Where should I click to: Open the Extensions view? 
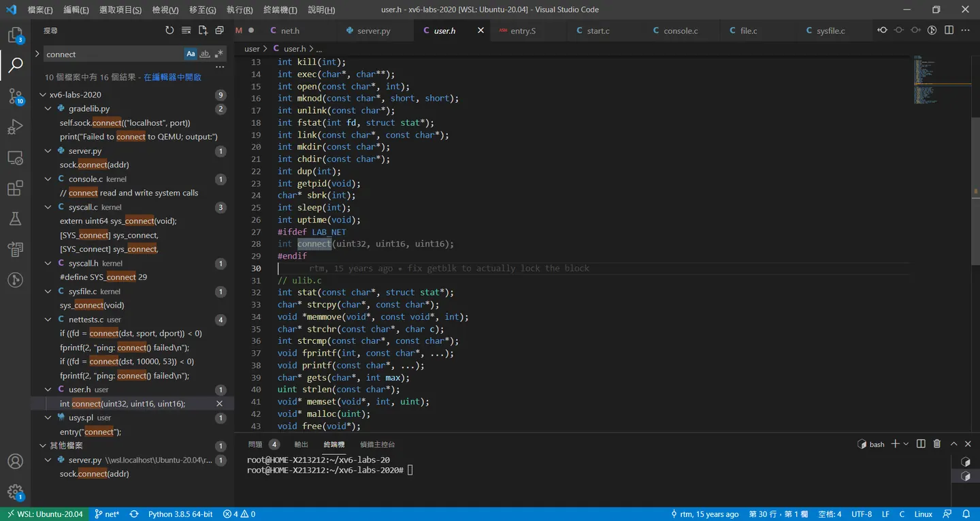(x=15, y=188)
